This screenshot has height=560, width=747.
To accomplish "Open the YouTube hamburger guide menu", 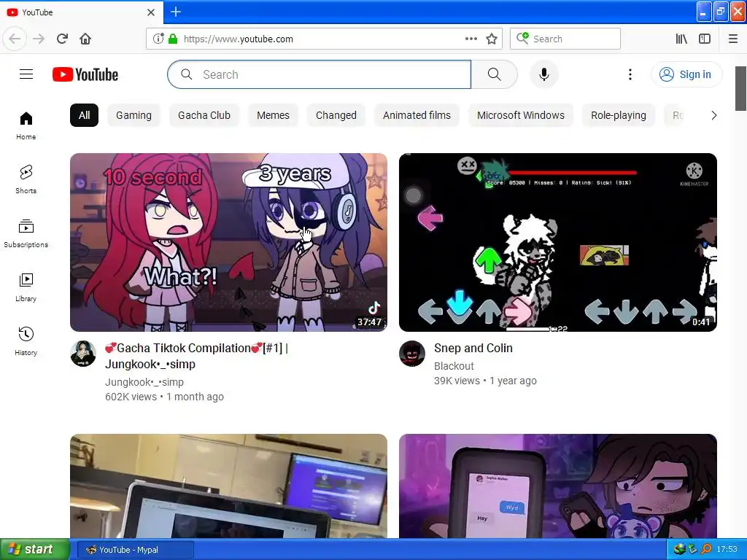I will tap(26, 74).
